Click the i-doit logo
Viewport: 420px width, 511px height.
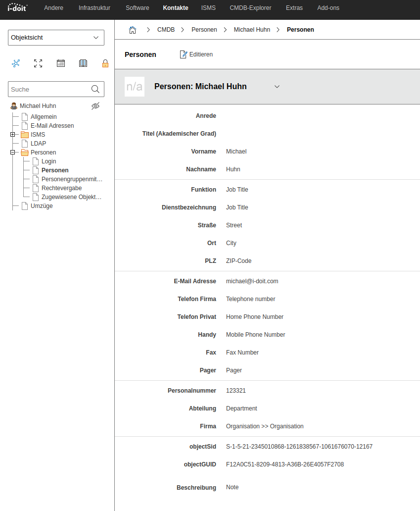point(17,7)
